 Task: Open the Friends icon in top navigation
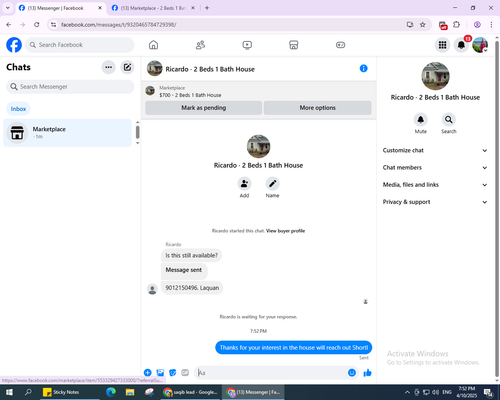click(x=200, y=45)
